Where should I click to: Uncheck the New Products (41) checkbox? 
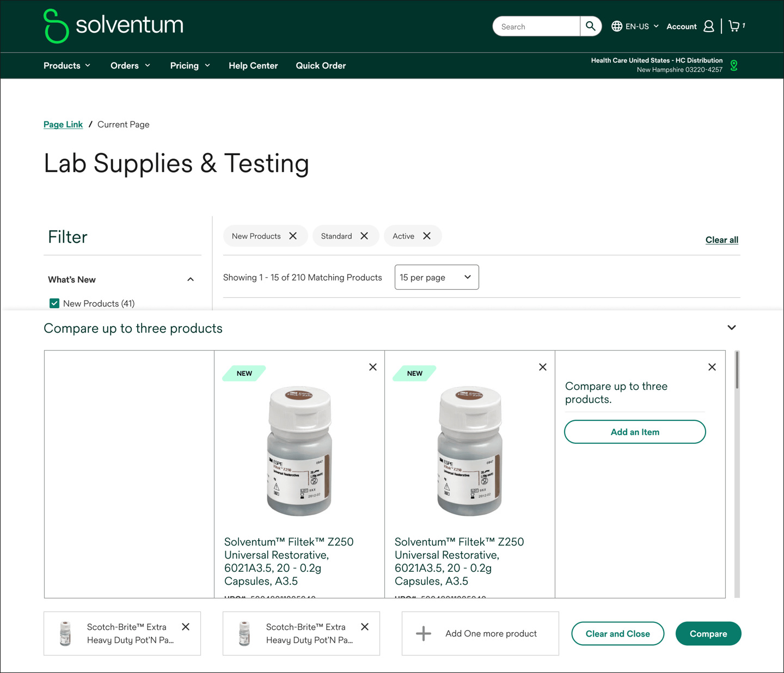click(x=54, y=303)
